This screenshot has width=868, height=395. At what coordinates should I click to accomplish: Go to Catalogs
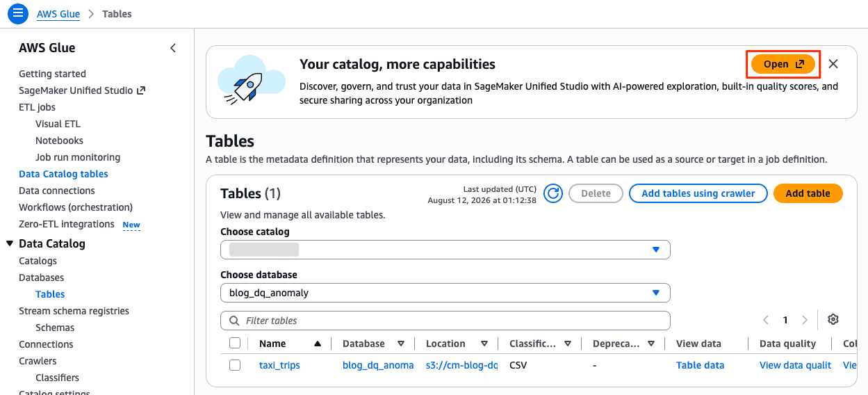[x=38, y=261]
